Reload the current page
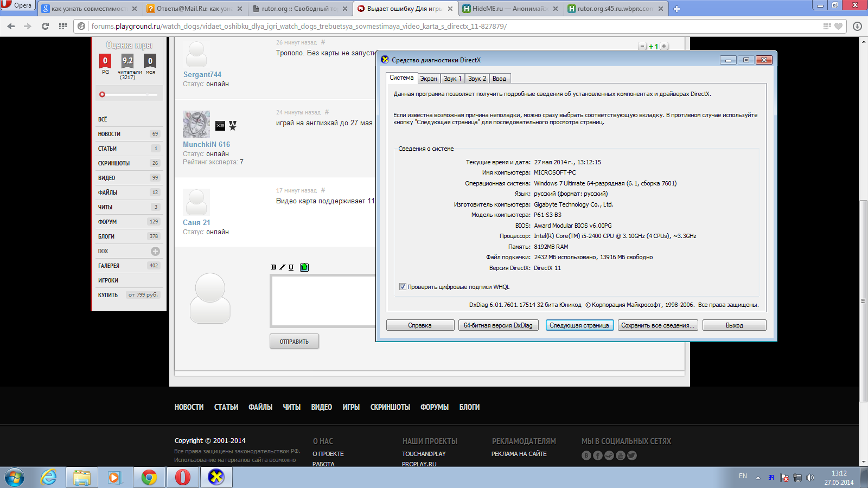 (x=46, y=26)
